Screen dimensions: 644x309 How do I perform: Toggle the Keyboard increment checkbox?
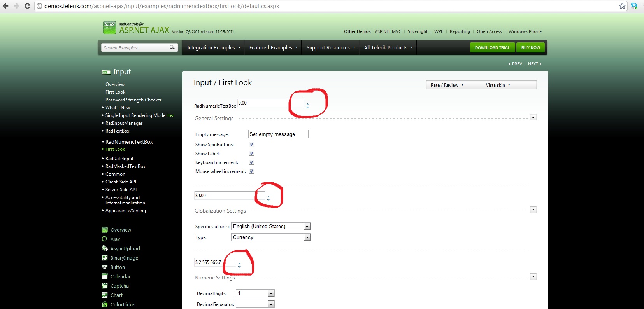[x=251, y=162]
